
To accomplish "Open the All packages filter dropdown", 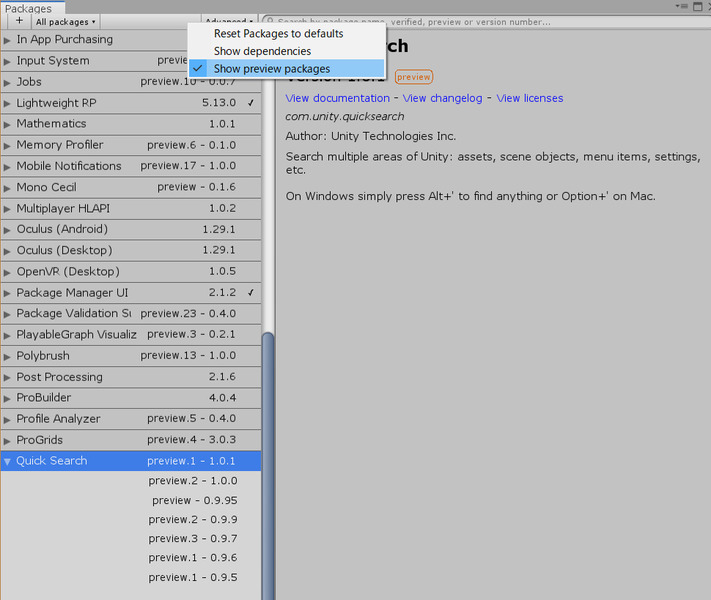I will point(65,22).
